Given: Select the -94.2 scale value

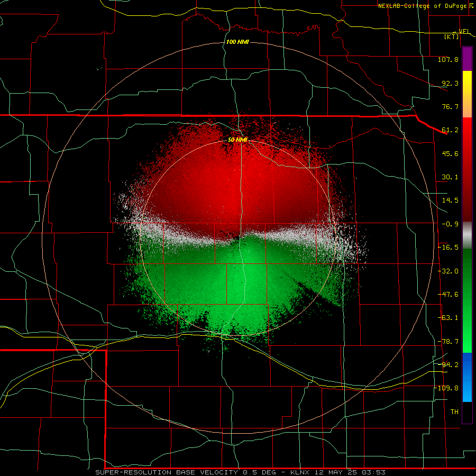Looking at the screenshot, I should pos(448,365).
